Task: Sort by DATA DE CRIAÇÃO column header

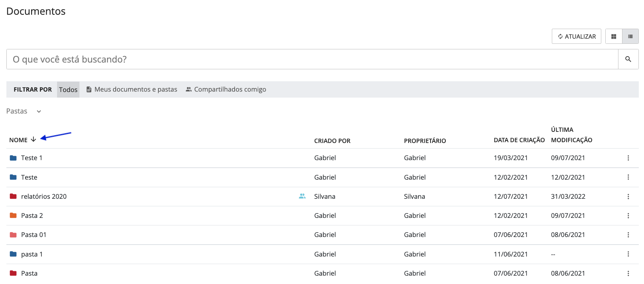Action: click(x=519, y=140)
